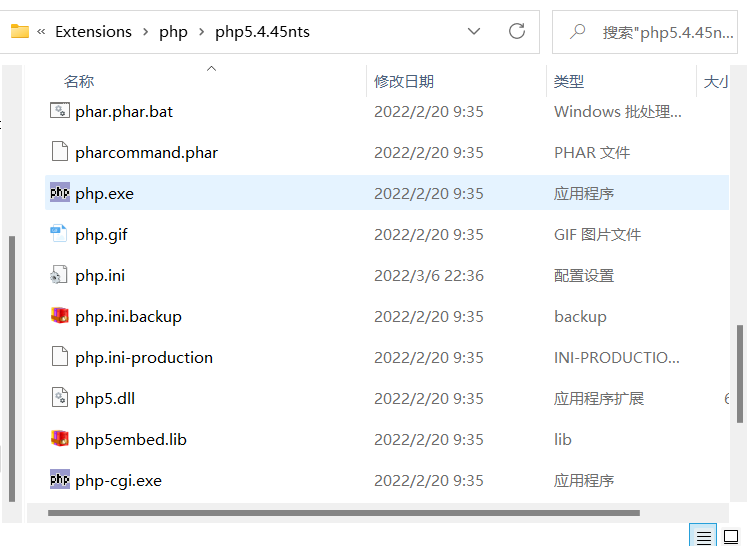Click the php.ini.backup archive icon
Screen dimensions: 747x546
[60, 315]
